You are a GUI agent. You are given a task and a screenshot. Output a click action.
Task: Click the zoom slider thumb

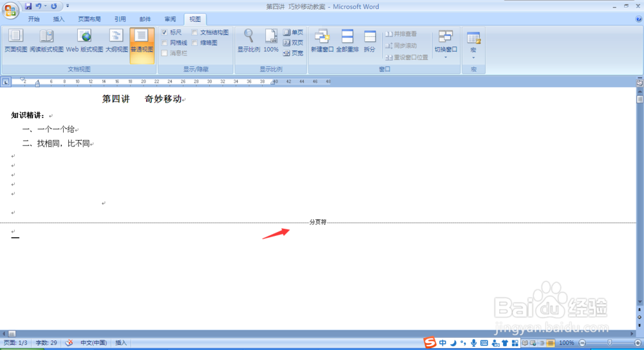[609, 343]
